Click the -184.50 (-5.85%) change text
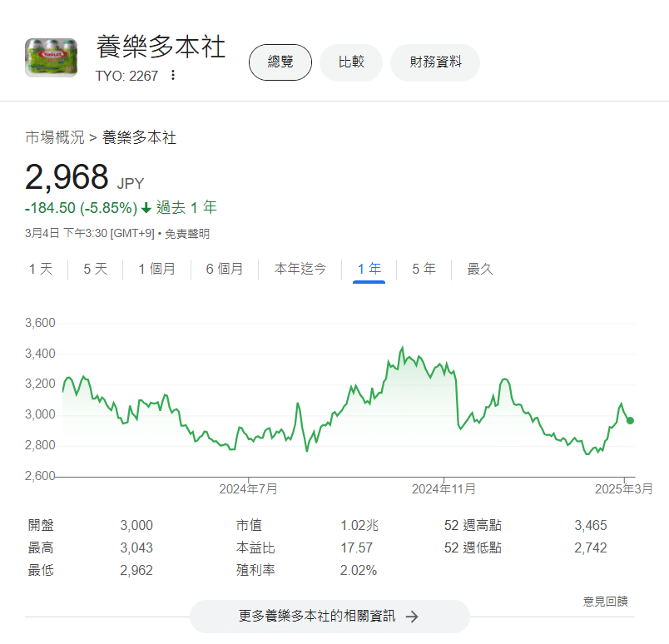 tap(81, 208)
